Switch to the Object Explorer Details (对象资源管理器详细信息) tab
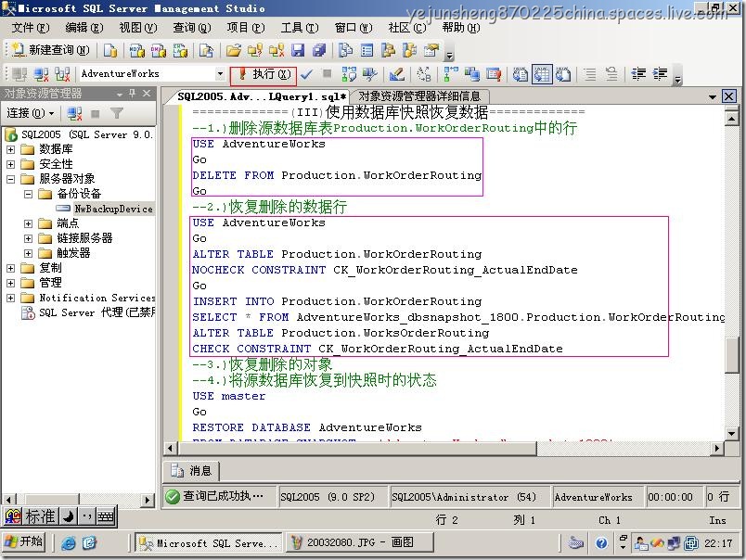 [419, 96]
